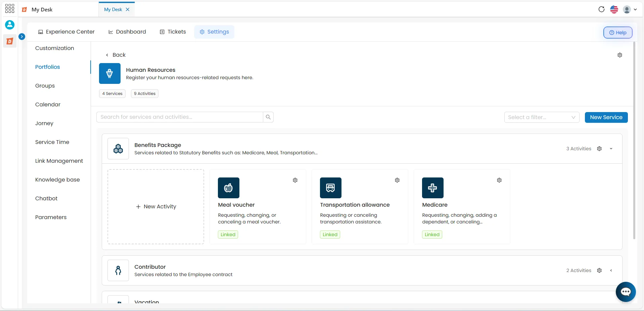This screenshot has width=644, height=311.
Task: Open Calendar settings in side menu
Action: (48, 104)
